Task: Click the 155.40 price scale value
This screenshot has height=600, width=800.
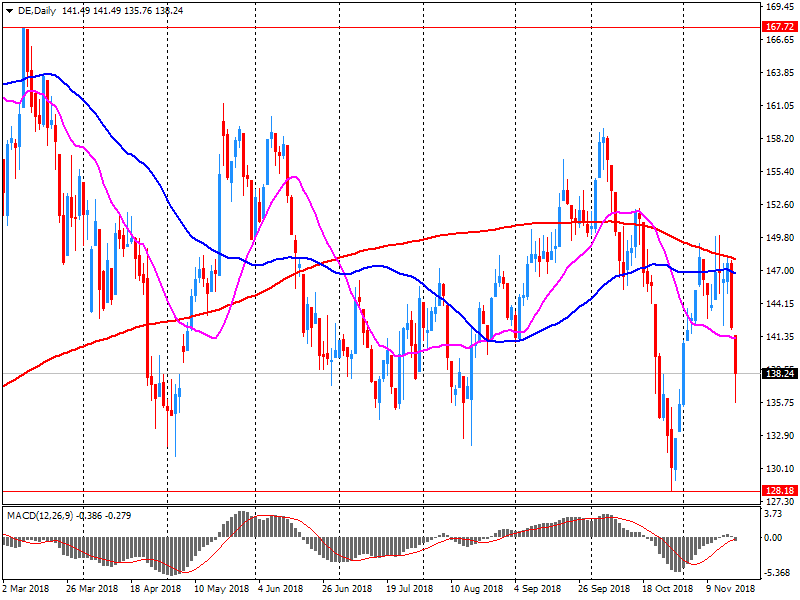Action: tap(780, 171)
